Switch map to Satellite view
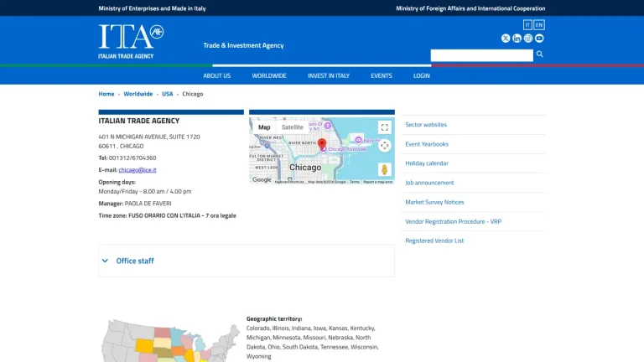 (293, 127)
